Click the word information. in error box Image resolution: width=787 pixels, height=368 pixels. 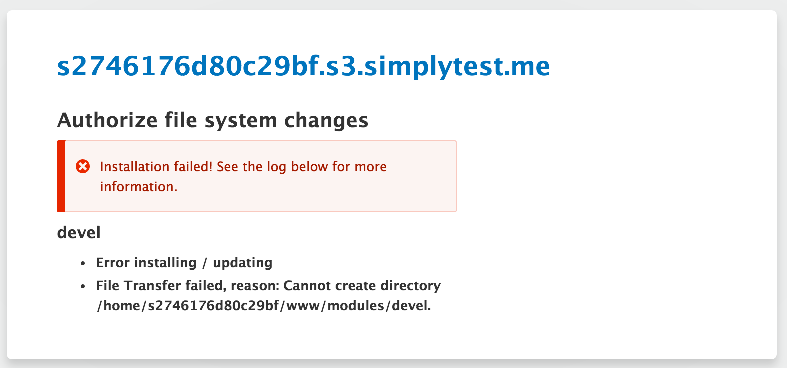pos(139,187)
